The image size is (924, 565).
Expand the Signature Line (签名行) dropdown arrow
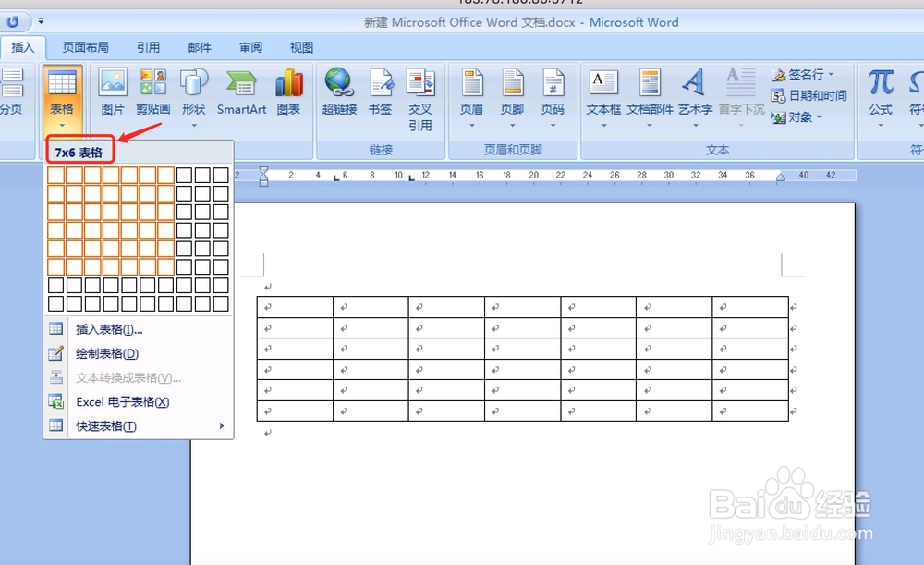coord(831,74)
